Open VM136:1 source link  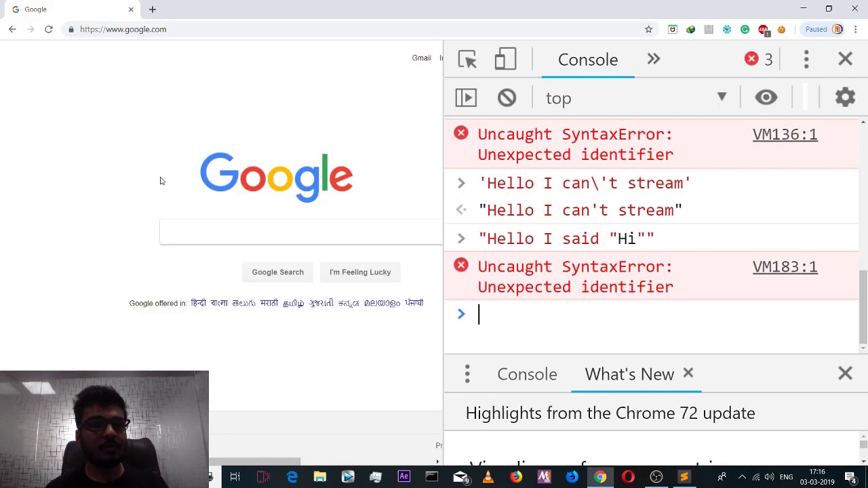click(x=785, y=134)
